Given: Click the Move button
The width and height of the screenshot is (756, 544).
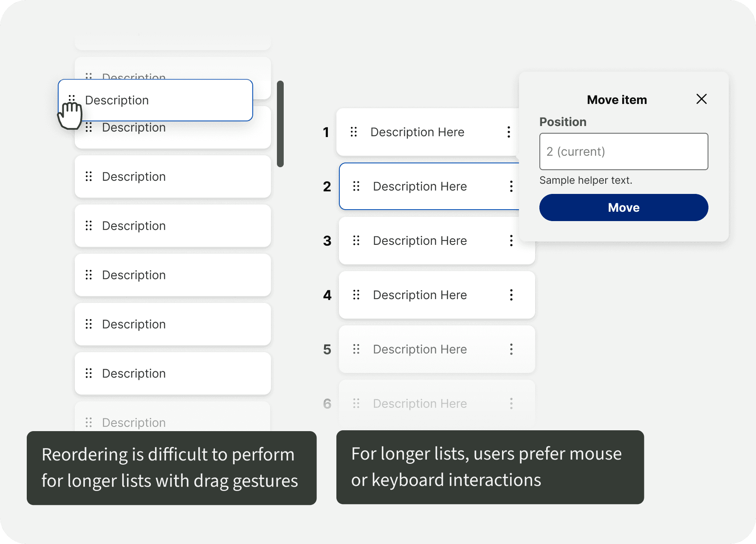Looking at the screenshot, I should (623, 208).
